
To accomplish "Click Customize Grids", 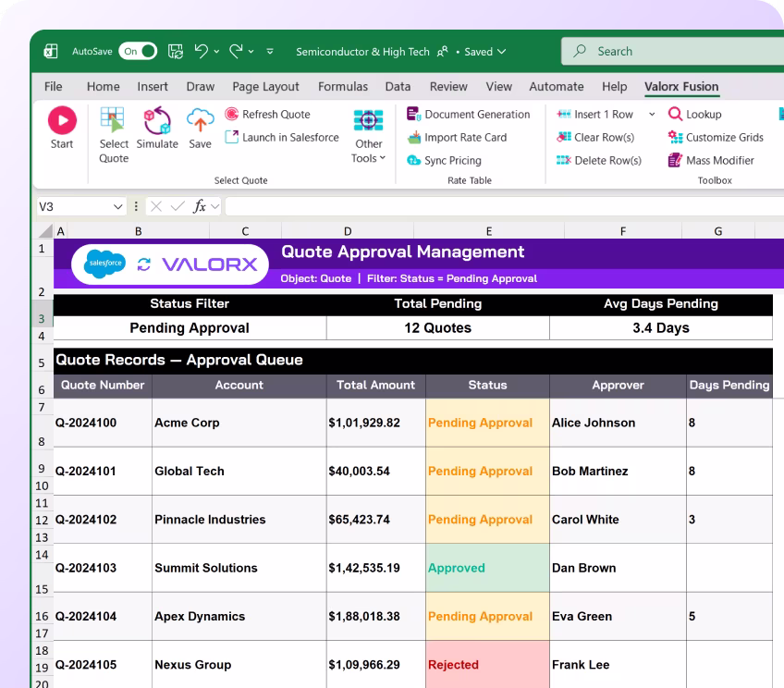I will pos(716,137).
